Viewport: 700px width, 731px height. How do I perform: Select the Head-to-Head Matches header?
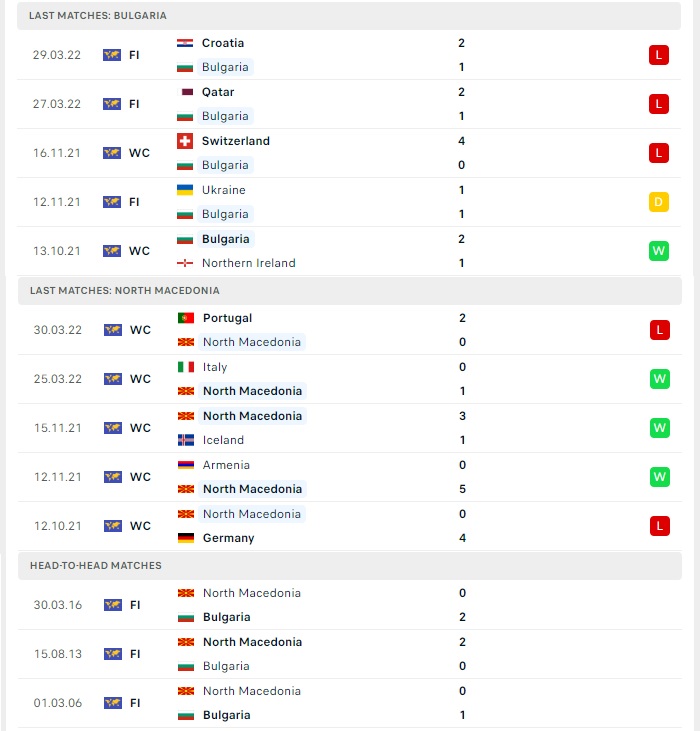350,566
